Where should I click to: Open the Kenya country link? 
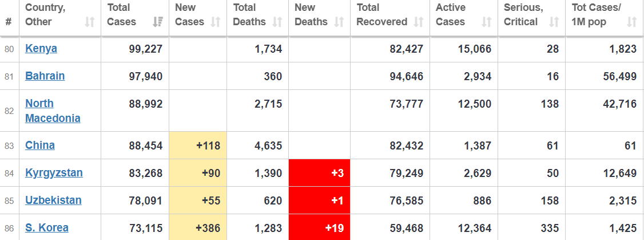41,49
